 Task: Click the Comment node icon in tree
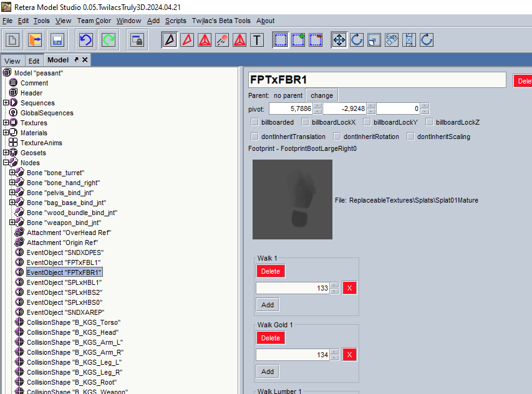point(13,83)
